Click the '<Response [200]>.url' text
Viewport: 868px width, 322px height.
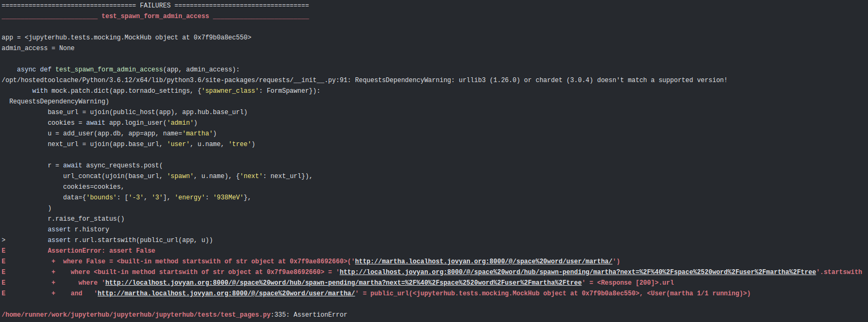(x=635, y=283)
